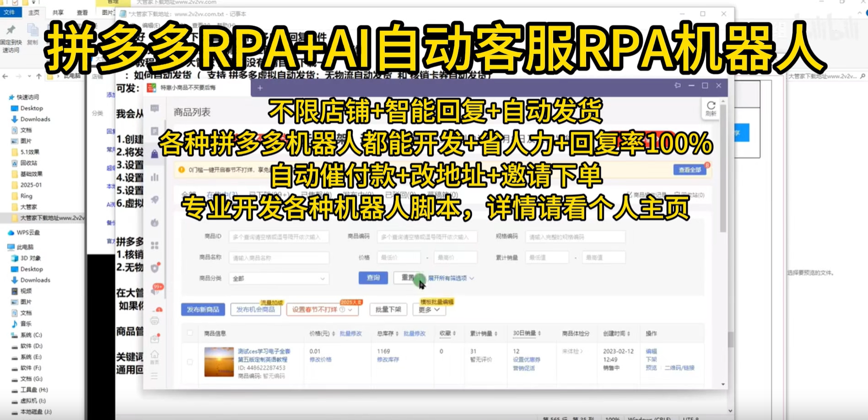
Task: Click the refresh 刷新 icon
Action: (711, 107)
